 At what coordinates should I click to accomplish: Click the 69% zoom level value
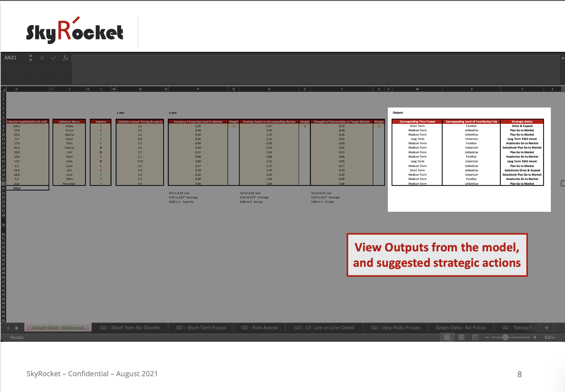tap(550, 337)
